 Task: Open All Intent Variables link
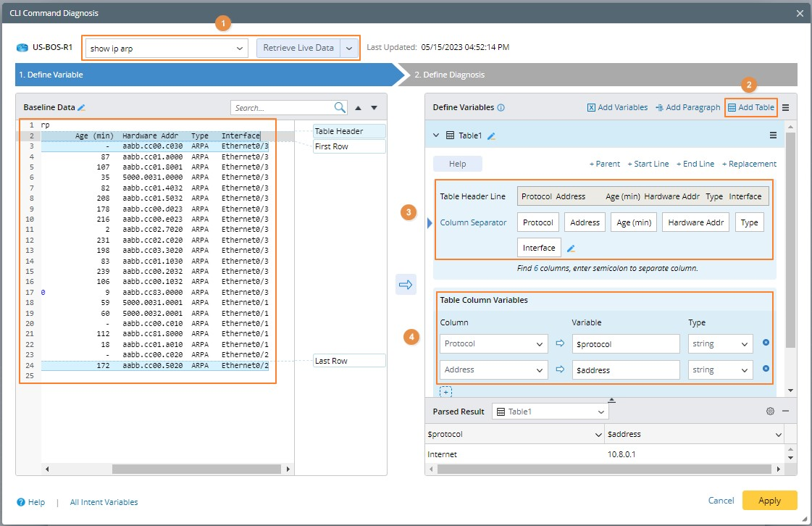pos(104,502)
